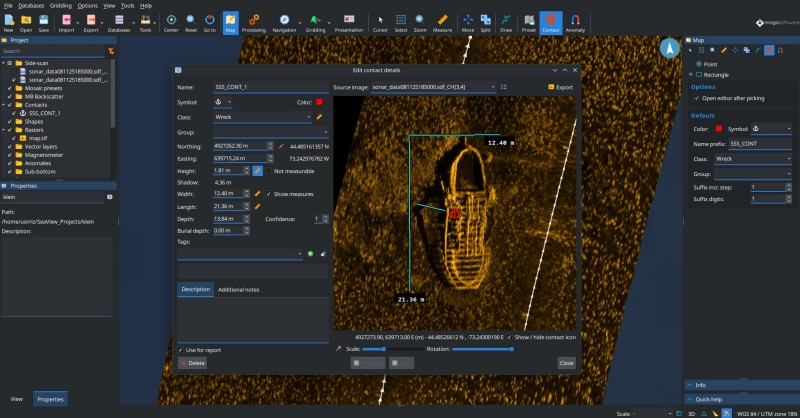The height and width of the screenshot is (418, 800).
Task: Click pencil icon beside Length field
Action: (258, 207)
